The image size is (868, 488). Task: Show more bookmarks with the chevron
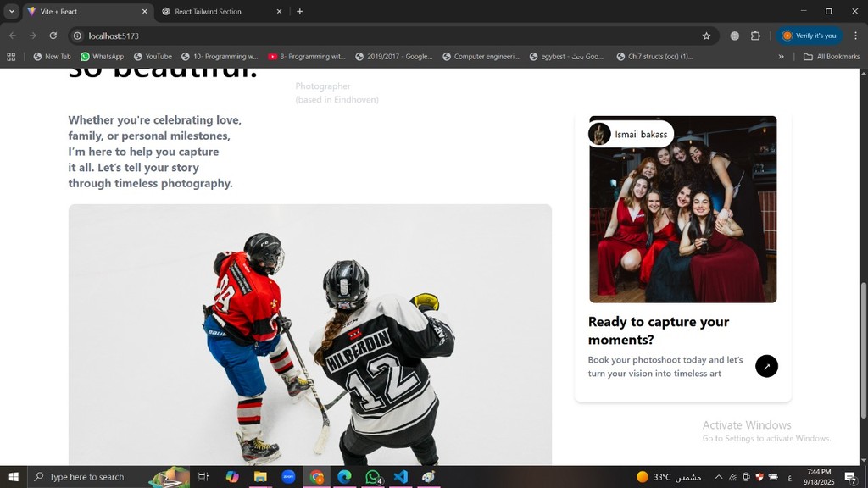[x=781, y=57]
